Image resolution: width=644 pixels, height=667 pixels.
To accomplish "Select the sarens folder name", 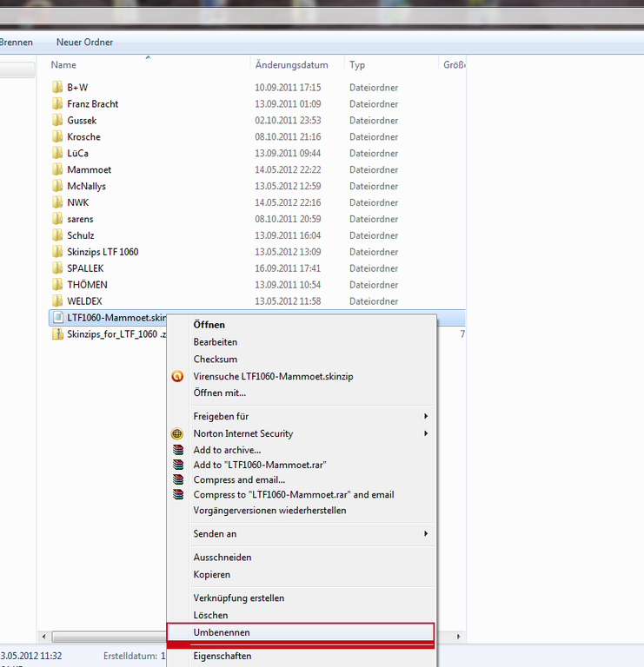I will click(x=80, y=219).
